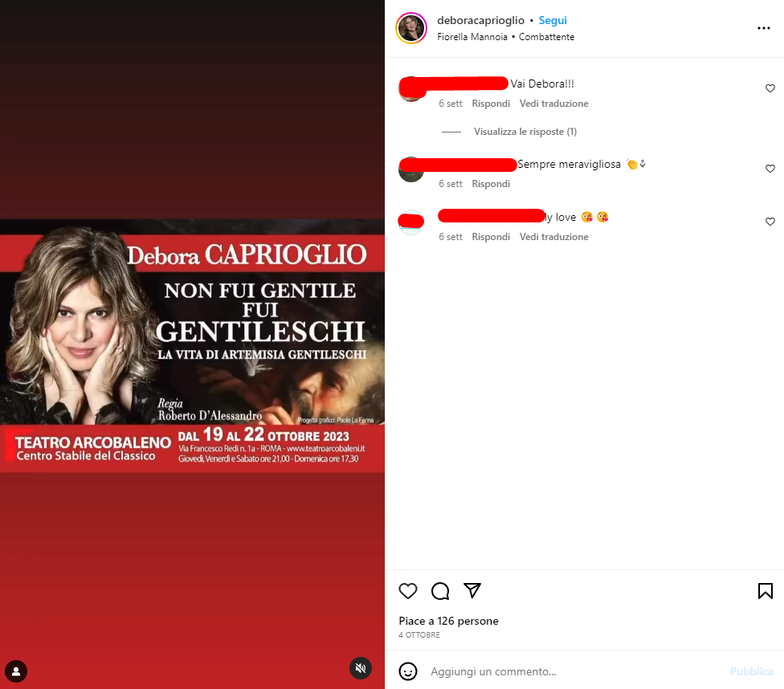Open emoji picker smiley icon
The height and width of the screenshot is (689, 784).
[x=407, y=671]
